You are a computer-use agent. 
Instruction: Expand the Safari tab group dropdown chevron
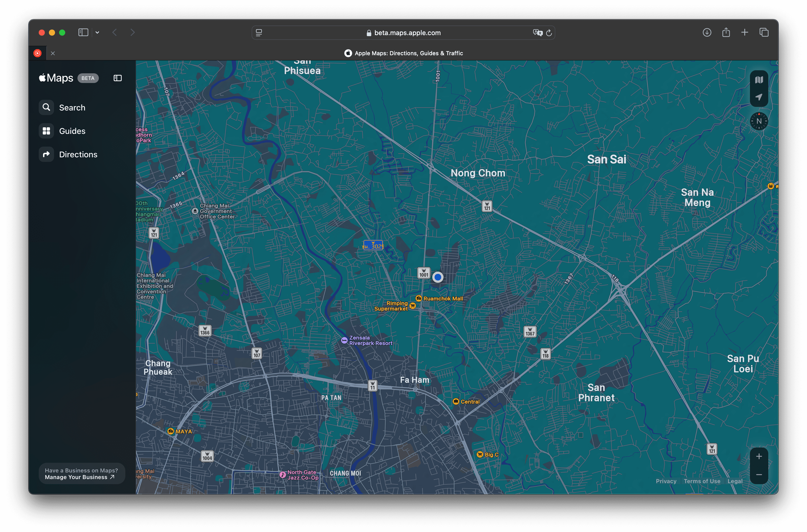pos(98,33)
